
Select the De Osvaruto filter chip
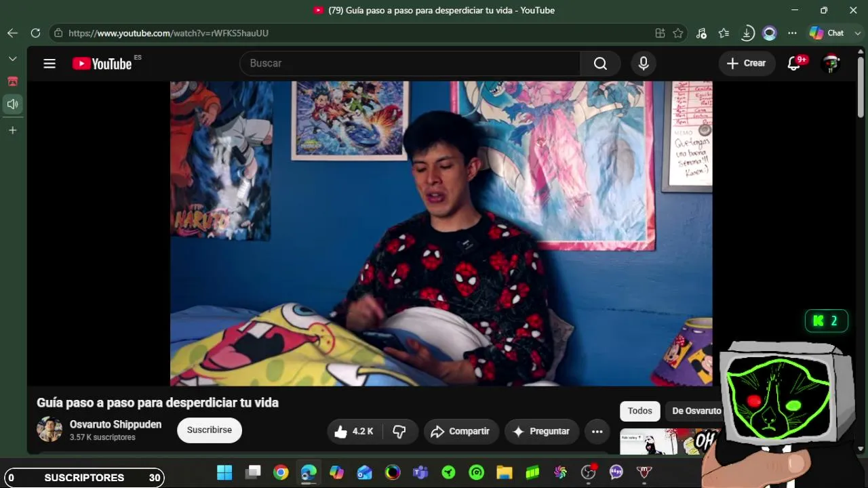696,411
